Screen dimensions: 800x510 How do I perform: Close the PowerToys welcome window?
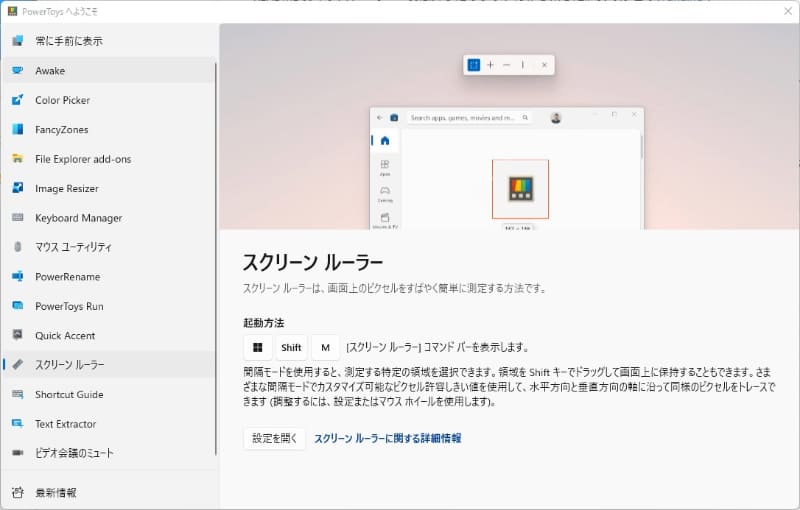[x=788, y=11]
